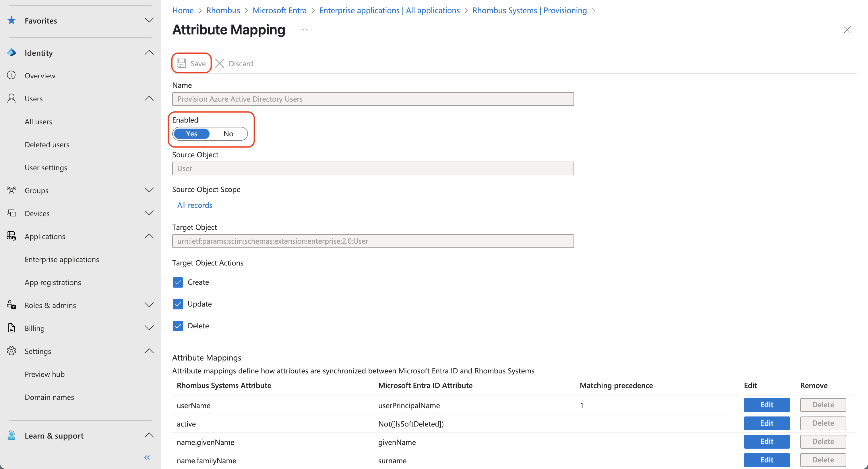This screenshot has width=868, height=469.
Task: Open the ellipsis more options menu
Action: (x=304, y=30)
